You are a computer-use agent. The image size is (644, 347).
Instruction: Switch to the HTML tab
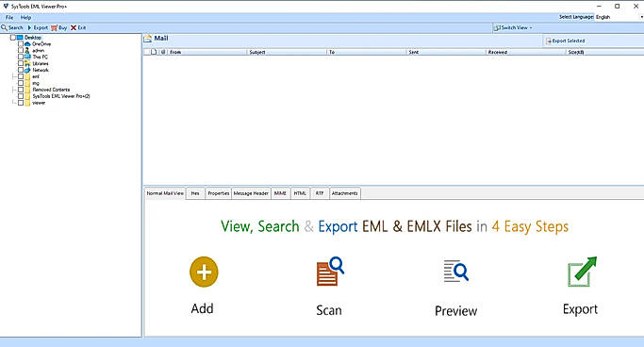pyautogui.click(x=300, y=193)
